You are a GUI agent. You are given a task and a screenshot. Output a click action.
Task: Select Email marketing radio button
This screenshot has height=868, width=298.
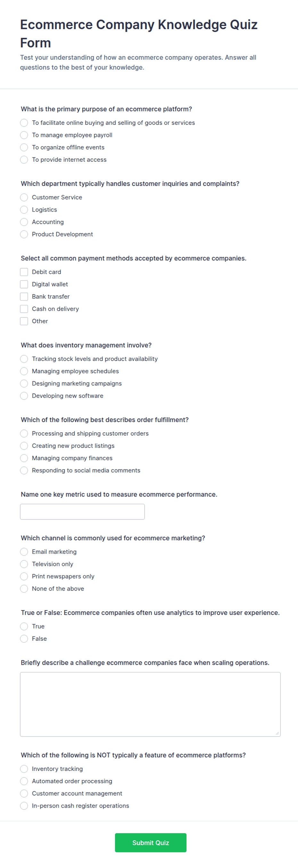(x=24, y=551)
